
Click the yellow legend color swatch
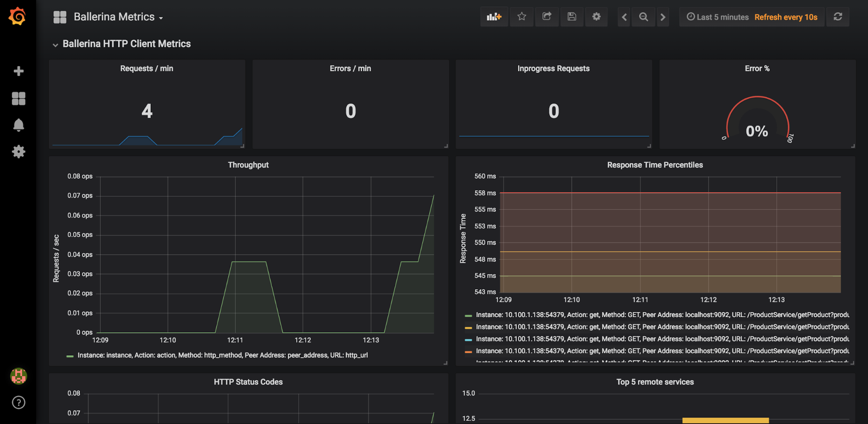pos(468,328)
